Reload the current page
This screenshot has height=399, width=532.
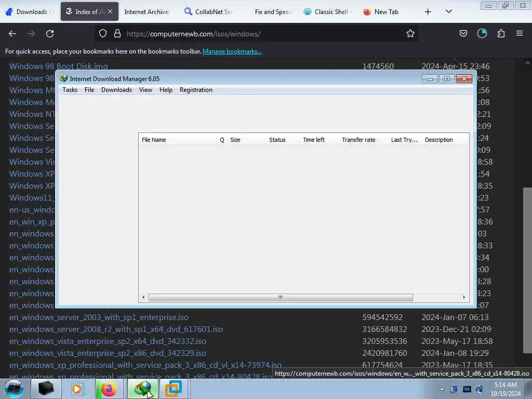50,34
